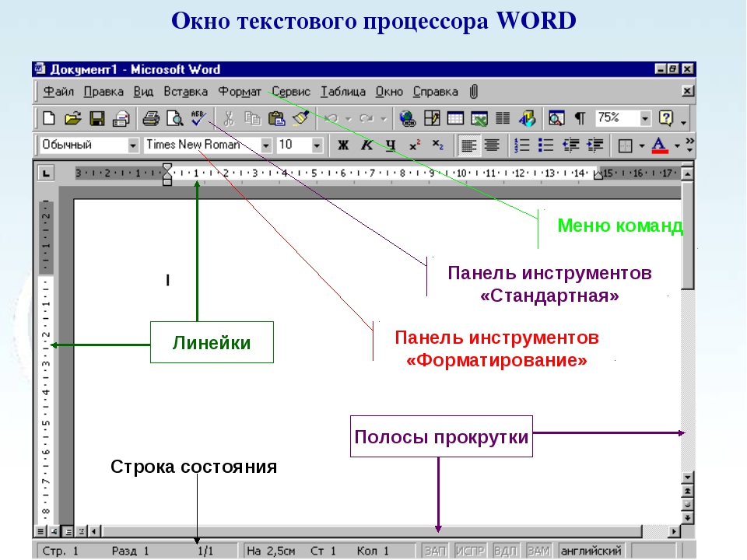Redo action arrow icon
The image size is (747, 560).
click(366, 118)
